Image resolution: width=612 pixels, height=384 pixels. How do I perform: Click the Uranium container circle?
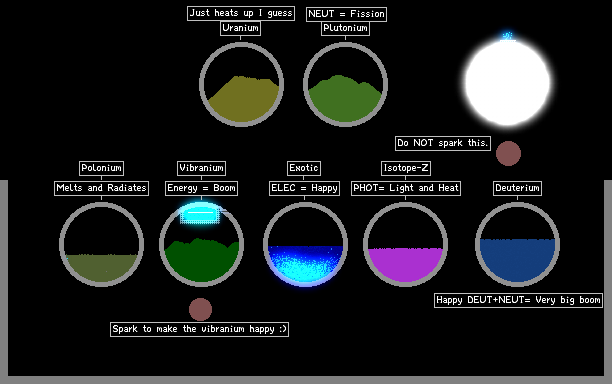point(241,84)
